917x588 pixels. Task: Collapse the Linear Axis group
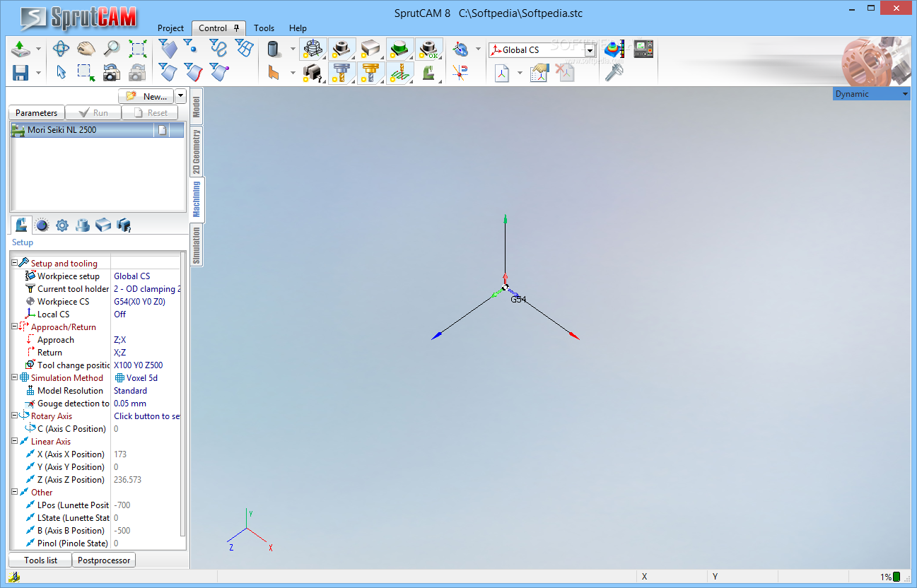14,441
